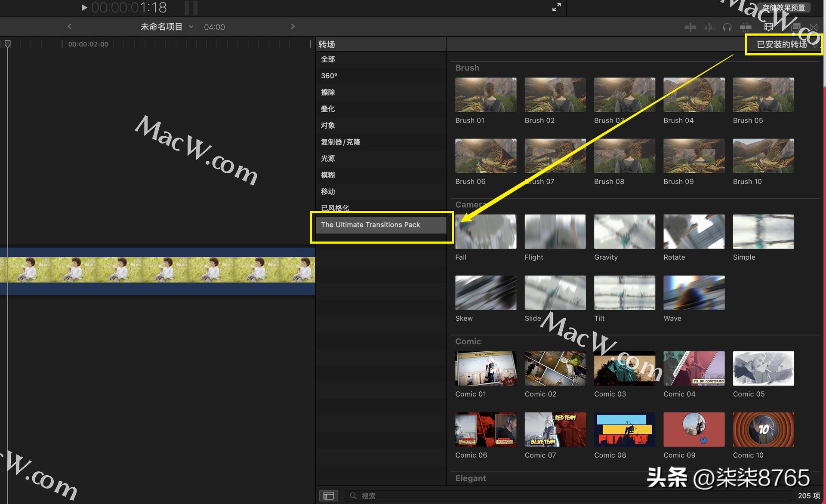Click the play triangle in the viewer
The image size is (826, 504).
click(84, 7)
